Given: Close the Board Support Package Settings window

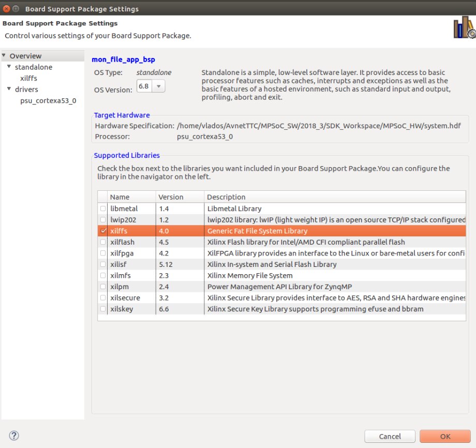Looking at the screenshot, I should coord(6,9).
